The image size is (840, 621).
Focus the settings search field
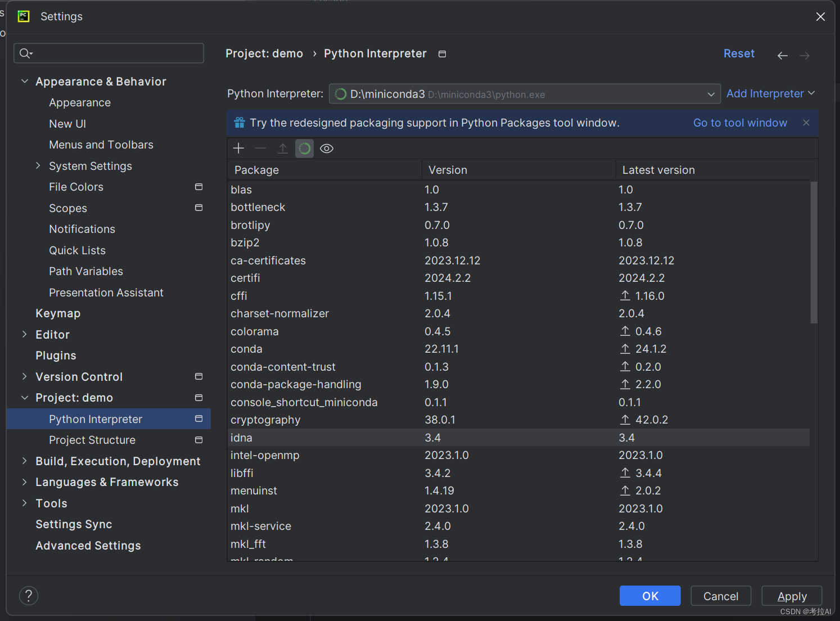pos(109,53)
